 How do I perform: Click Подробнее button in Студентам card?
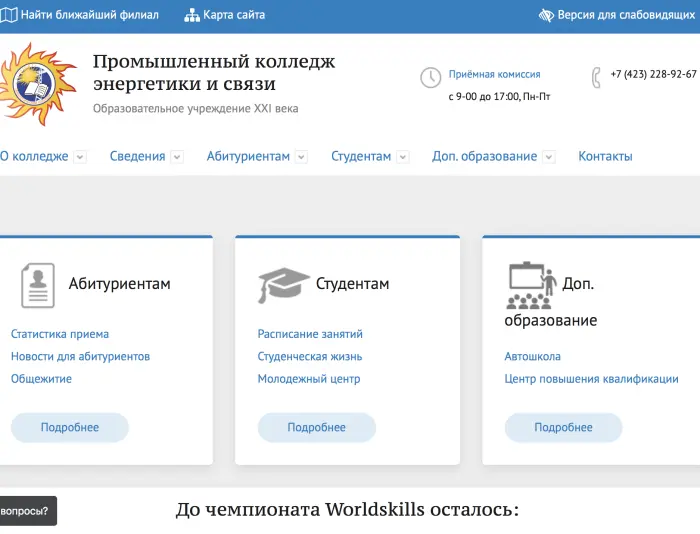pyautogui.click(x=316, y=427)
